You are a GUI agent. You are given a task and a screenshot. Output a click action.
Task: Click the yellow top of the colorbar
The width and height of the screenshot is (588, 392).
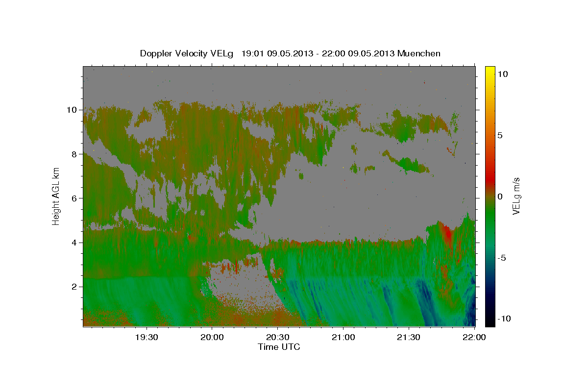point(490,71)
